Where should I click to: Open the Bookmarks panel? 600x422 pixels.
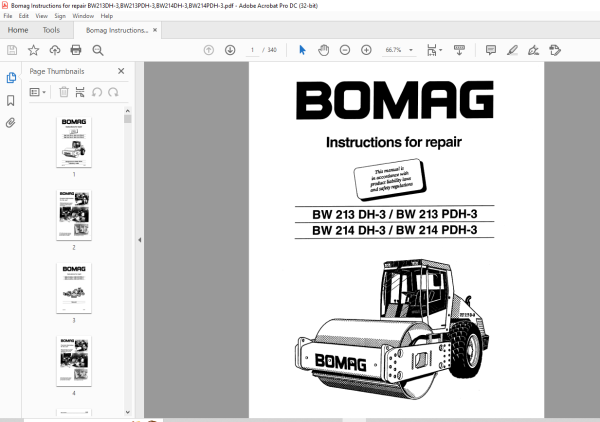pos(11,101)
